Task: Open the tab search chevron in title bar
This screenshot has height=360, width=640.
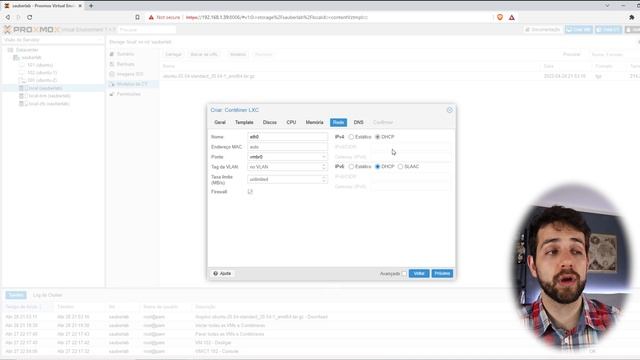Action: click(607, 6)
